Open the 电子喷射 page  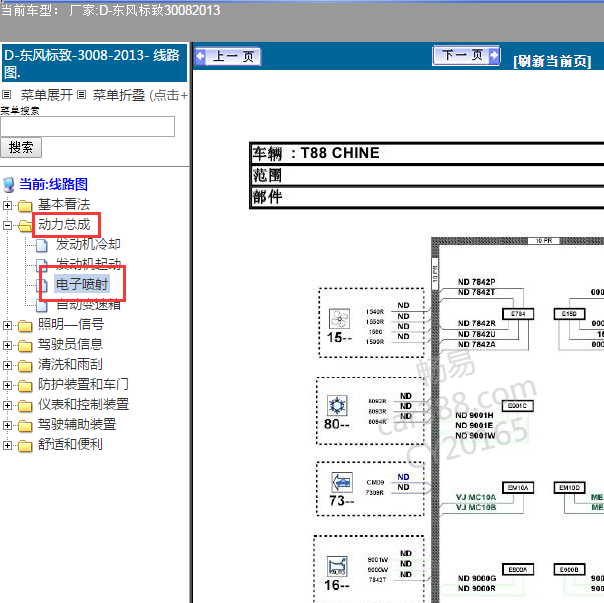pyautogui.click(x=82, y=284)
